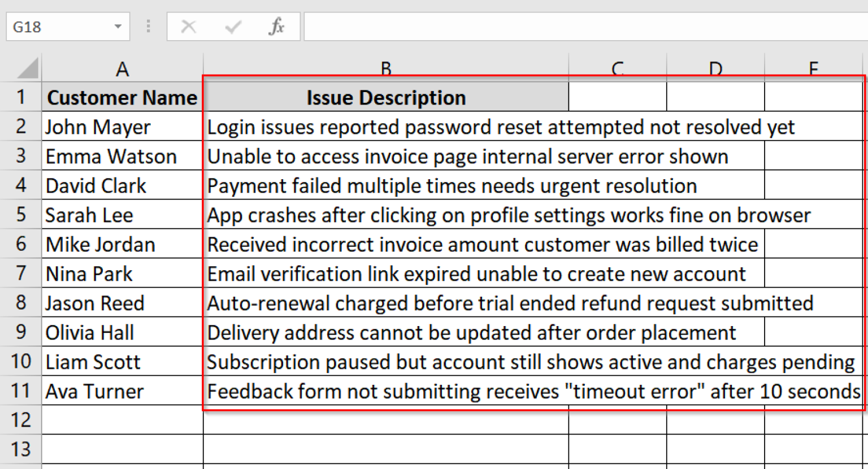Select column header B
The image size is (868, 469).
386,68
